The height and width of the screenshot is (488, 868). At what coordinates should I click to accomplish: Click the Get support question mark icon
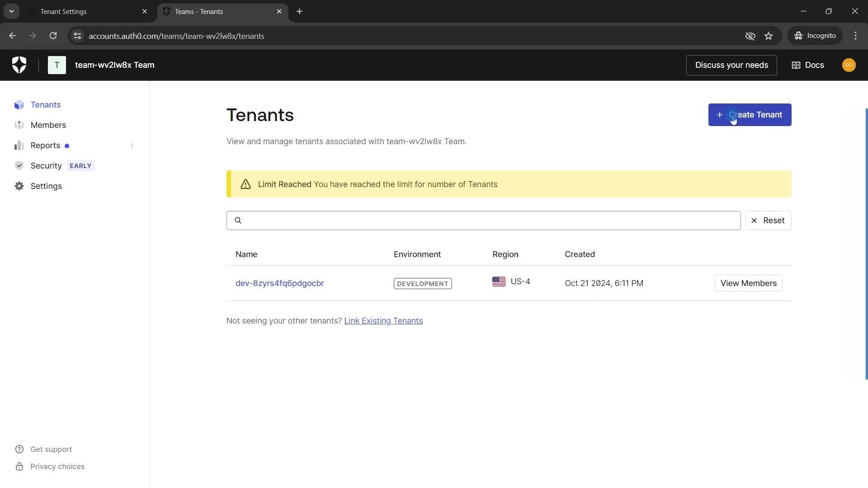tap(19, 449)
